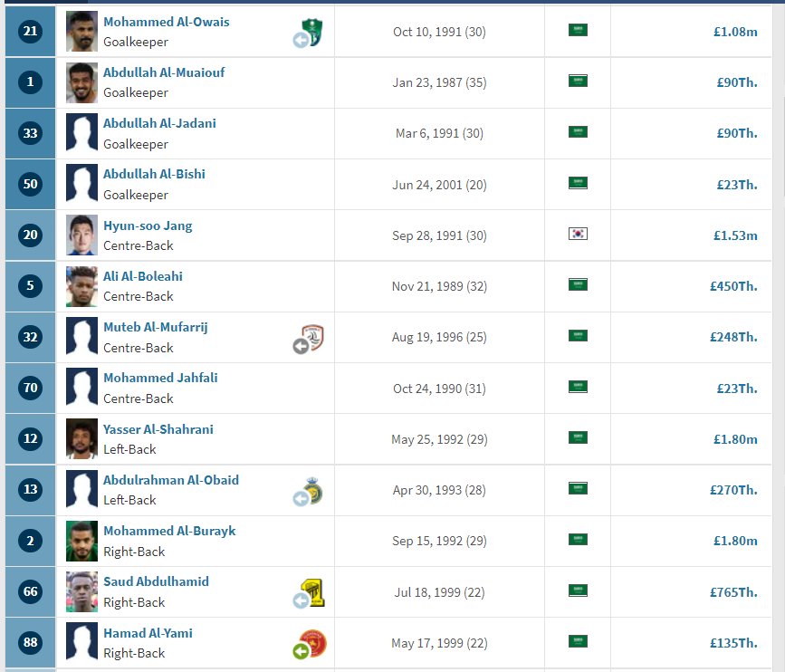The height and width of the screenshot is (672, 785).
Task: Click the South Korea flag in Hyun-soo Jang's row
Action: 578,234
